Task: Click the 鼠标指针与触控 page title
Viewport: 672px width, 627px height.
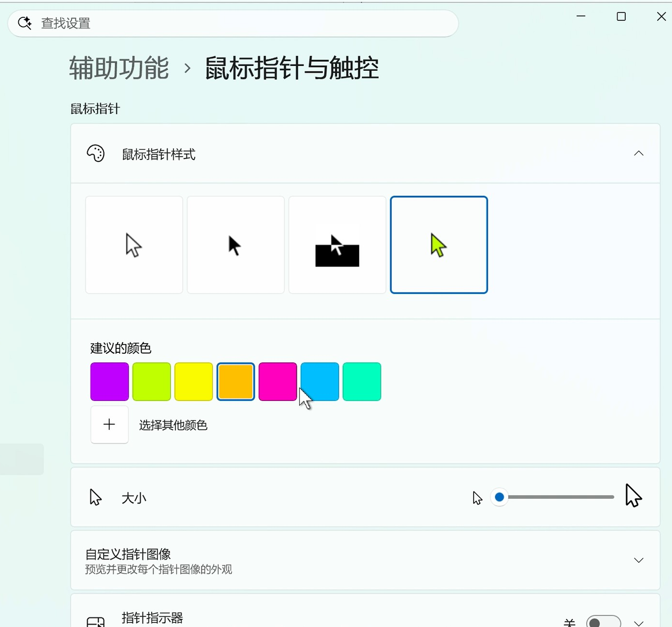Action: pos(292,67)
